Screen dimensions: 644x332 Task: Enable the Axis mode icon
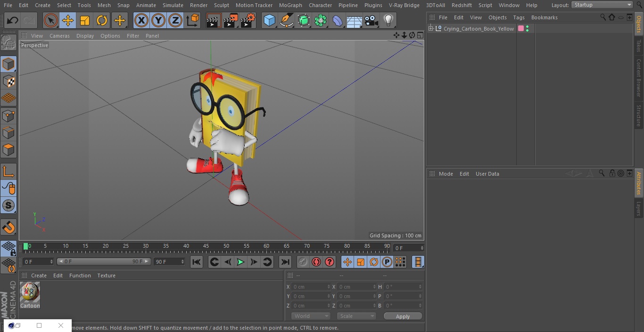click(x=8, y=172)
